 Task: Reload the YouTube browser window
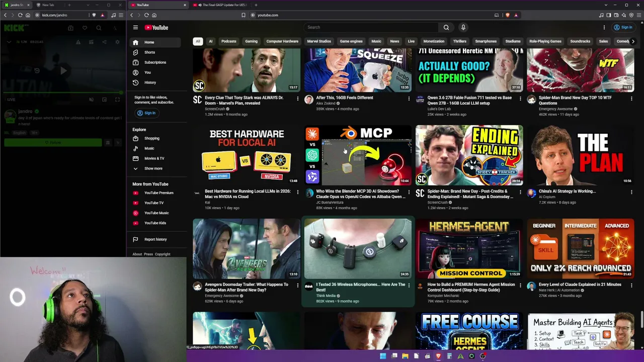point(146,15)
